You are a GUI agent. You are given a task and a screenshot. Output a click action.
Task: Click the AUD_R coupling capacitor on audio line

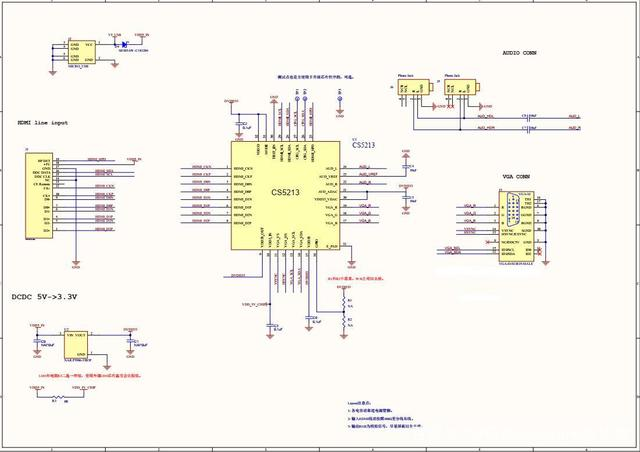pos(530,130)
